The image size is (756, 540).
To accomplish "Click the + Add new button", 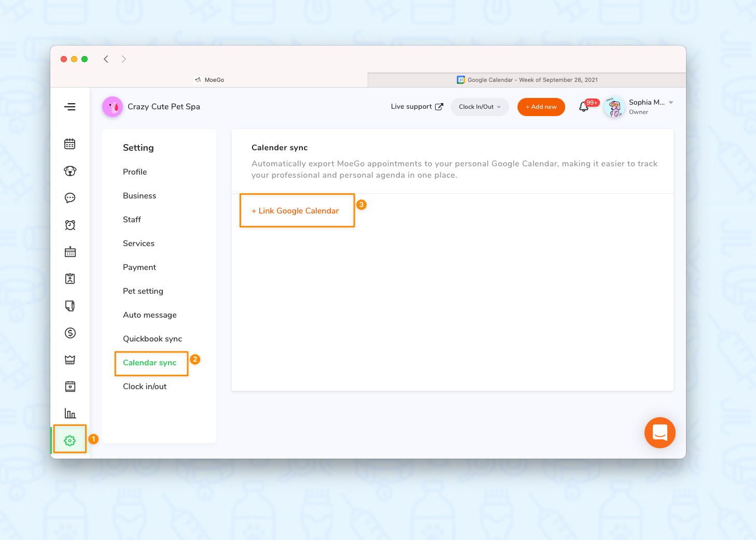I will (x=541, y=107).
